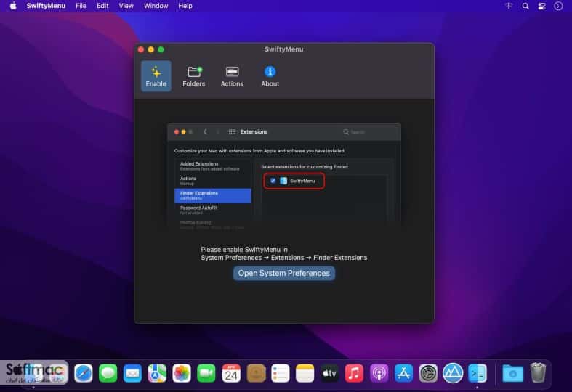The image size is (572, 392).
Task: Open Photos from the Dock
Action: [182, 373]
